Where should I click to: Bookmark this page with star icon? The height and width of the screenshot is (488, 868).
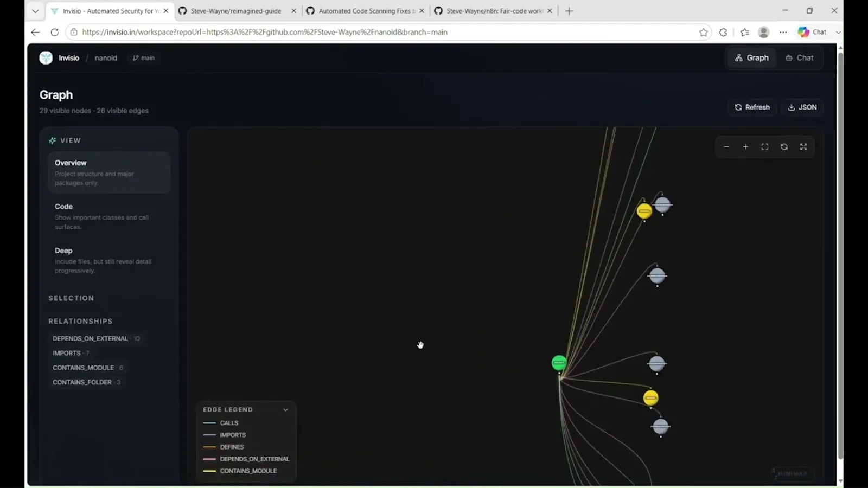(704, 32)
